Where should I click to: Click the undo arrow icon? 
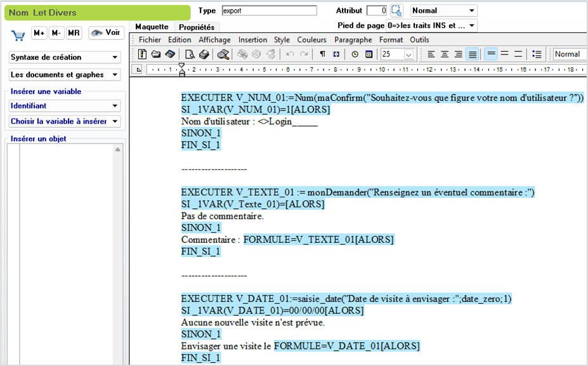(x=290, y=55)
